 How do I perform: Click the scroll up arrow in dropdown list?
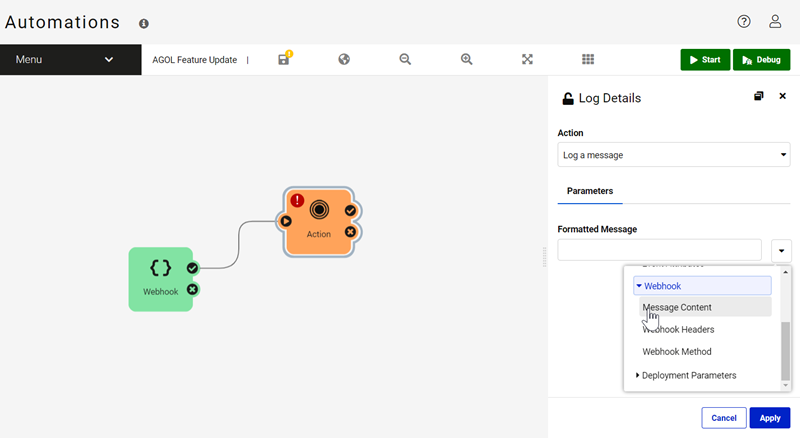click(785, 272)
